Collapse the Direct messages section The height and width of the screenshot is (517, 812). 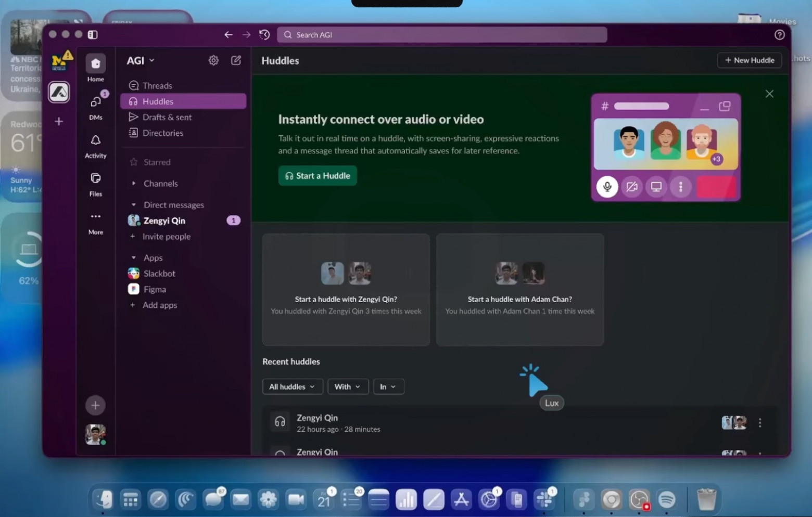[x=134, y=205]
